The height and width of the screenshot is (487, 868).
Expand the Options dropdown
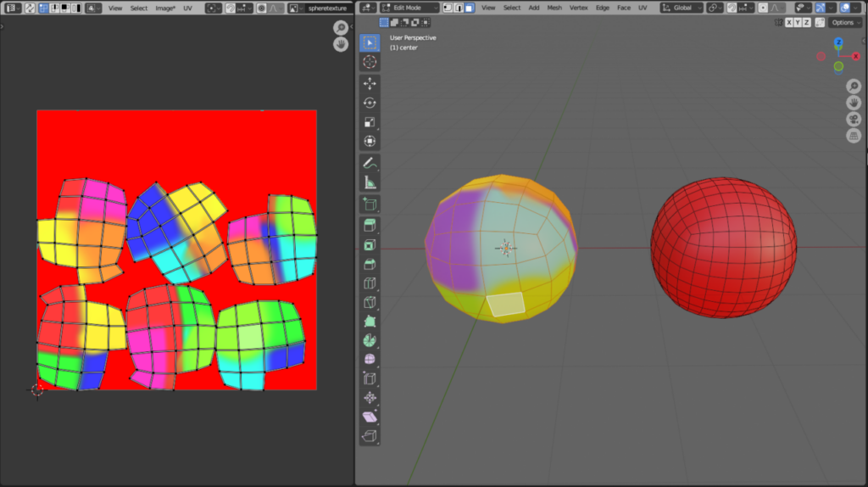pos(844,22)
